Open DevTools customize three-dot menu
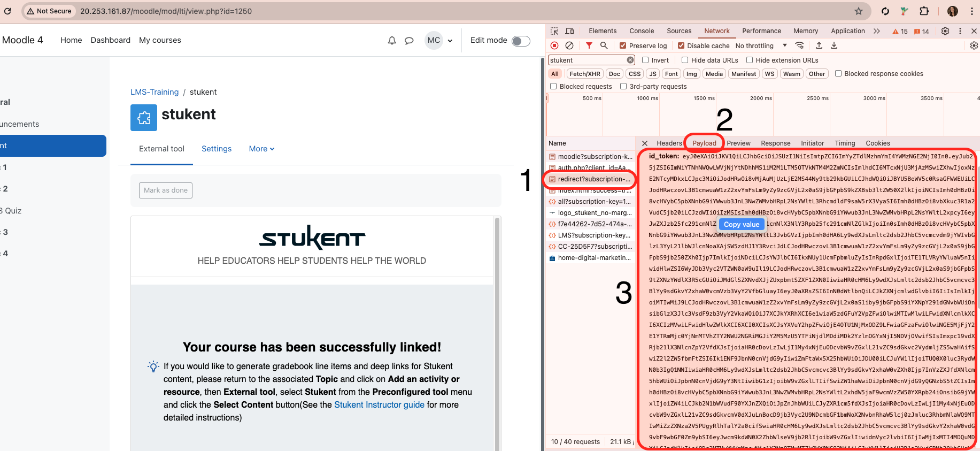Screen dimensions: 980x451 point(960,31)
